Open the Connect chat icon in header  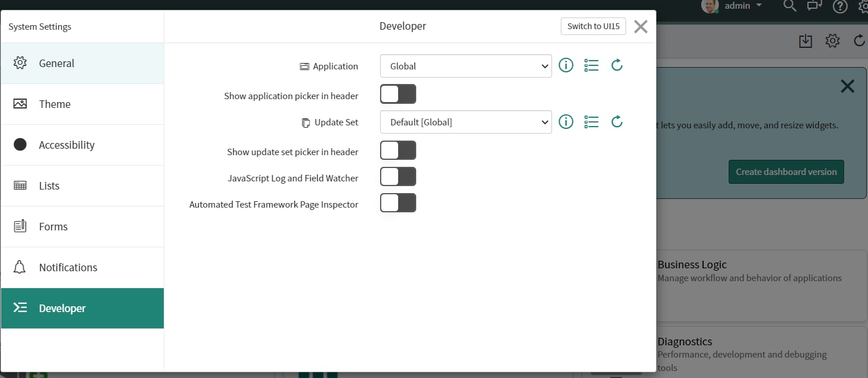(814, 6)
